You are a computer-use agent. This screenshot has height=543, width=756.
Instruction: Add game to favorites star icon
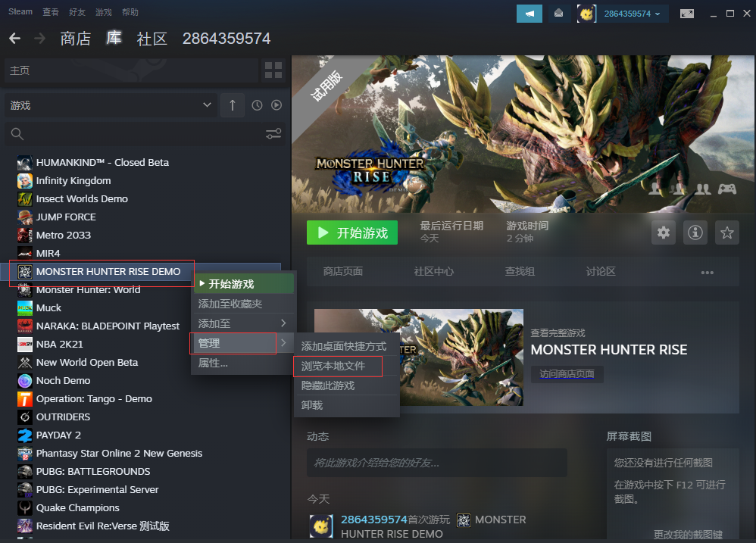(726, 232)
